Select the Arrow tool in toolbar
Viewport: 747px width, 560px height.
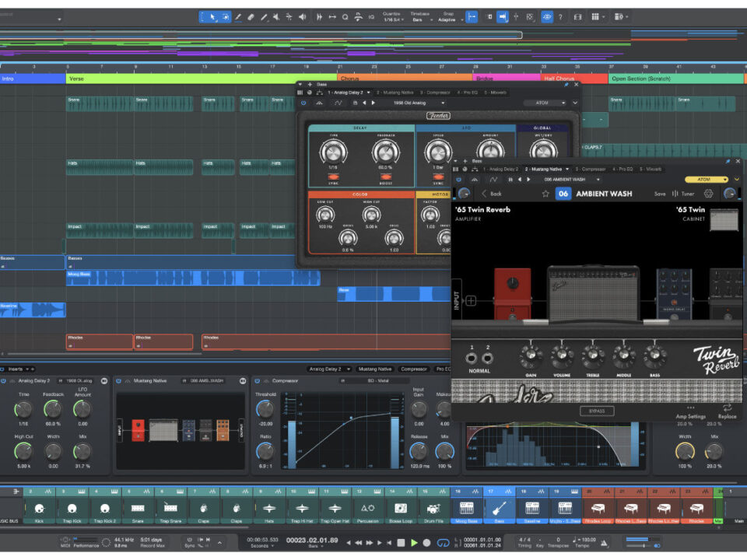[x=212, y=16]
